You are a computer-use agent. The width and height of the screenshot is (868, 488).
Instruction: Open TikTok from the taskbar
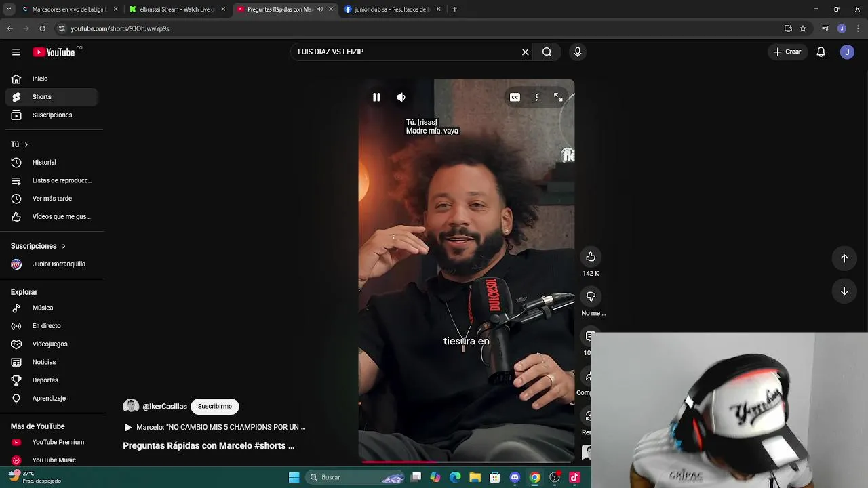574,477
